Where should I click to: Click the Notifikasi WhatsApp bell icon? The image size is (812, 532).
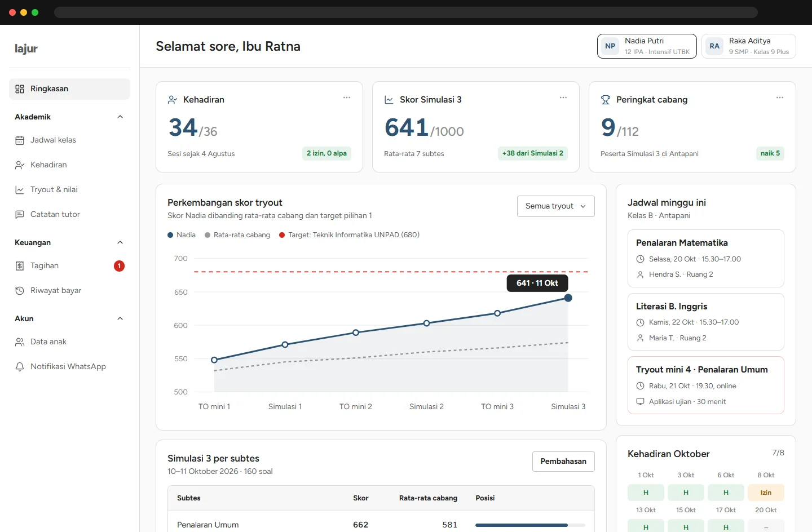pyautogui.click(x=20, y=367)
